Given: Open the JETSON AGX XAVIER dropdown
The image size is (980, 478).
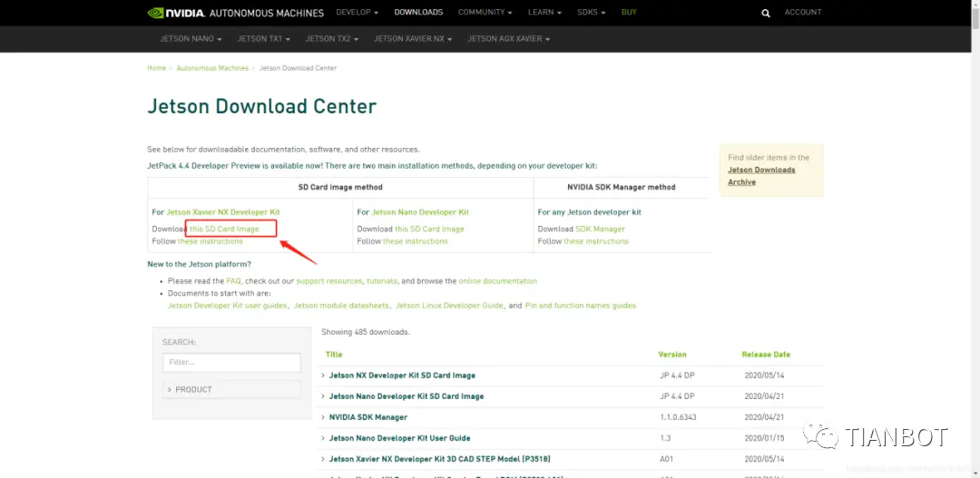Looking at the screenshot, I should pos(509,39).
